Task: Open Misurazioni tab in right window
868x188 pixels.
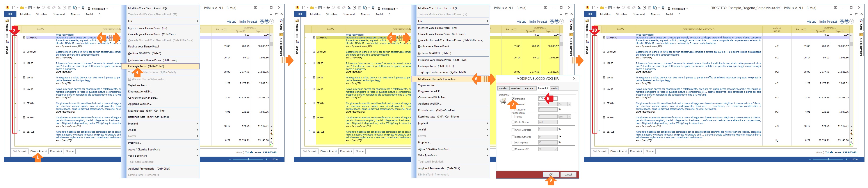Action: point(636,151)
